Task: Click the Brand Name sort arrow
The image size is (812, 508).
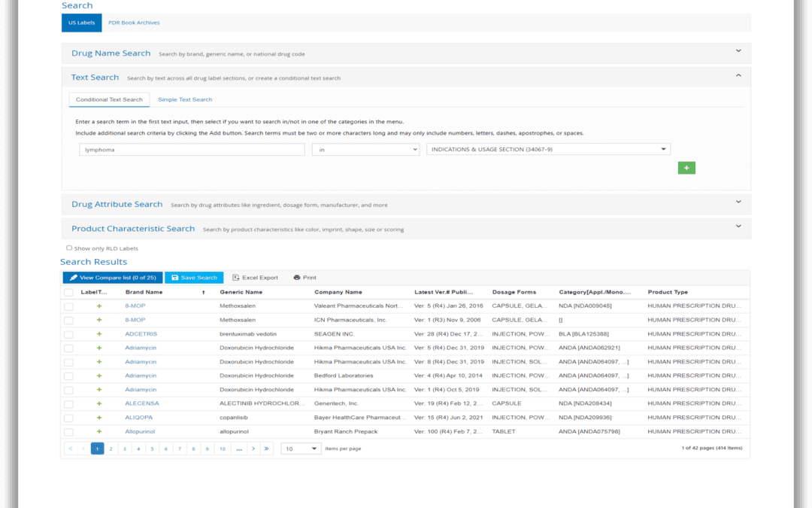Action: point(204,292)
